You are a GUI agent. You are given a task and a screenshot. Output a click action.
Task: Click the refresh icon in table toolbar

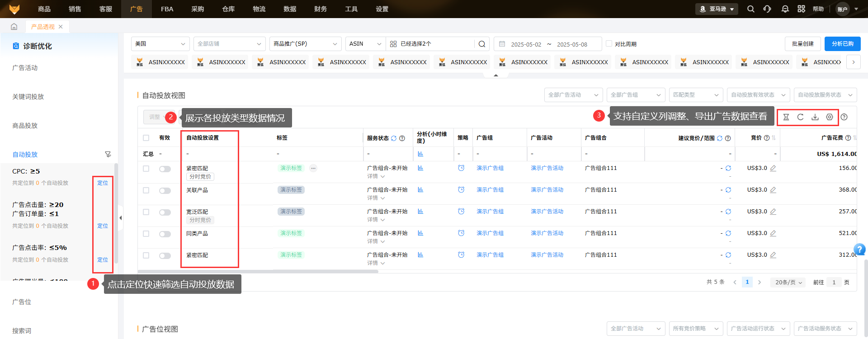click(800, 117)
